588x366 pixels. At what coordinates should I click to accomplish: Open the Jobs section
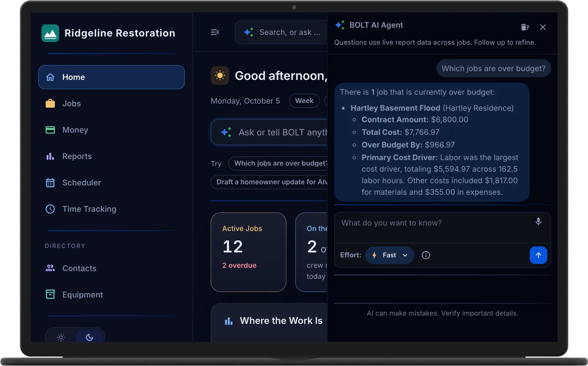pos(111,103)
